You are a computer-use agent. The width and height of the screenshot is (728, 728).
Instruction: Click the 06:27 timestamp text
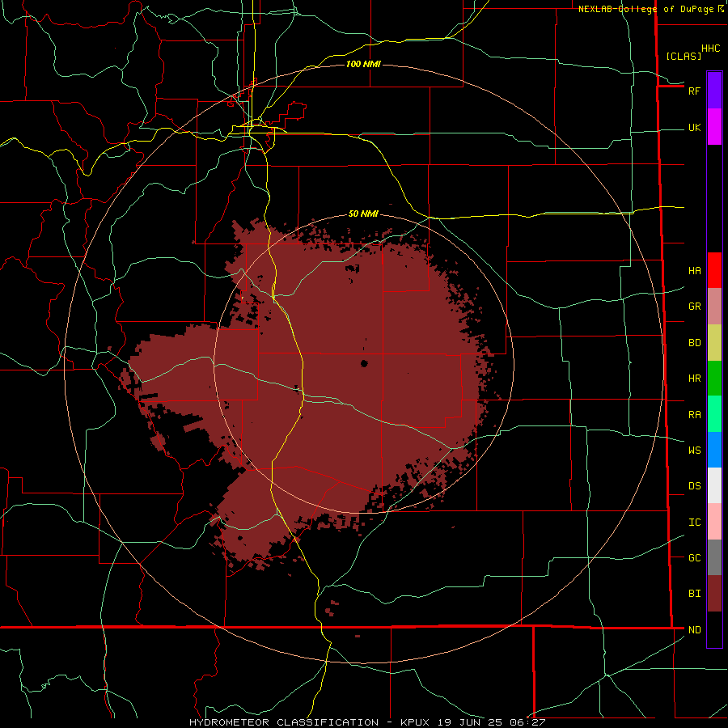(x=527, y=722)
